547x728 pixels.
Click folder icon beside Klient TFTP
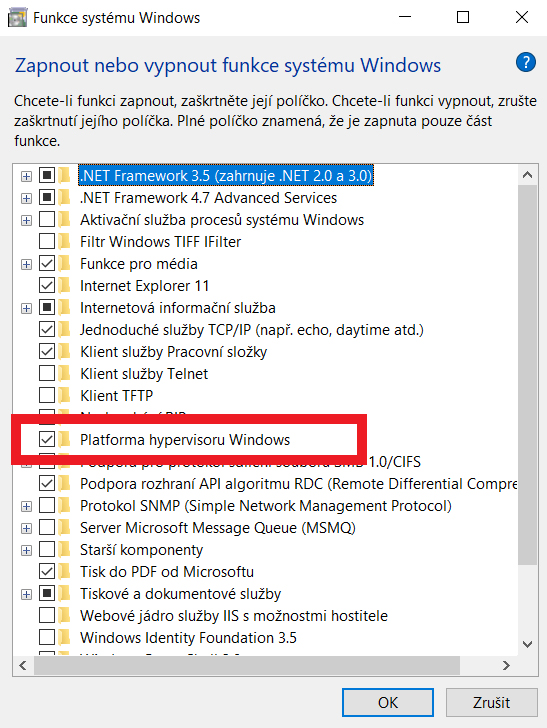point(65,396)
